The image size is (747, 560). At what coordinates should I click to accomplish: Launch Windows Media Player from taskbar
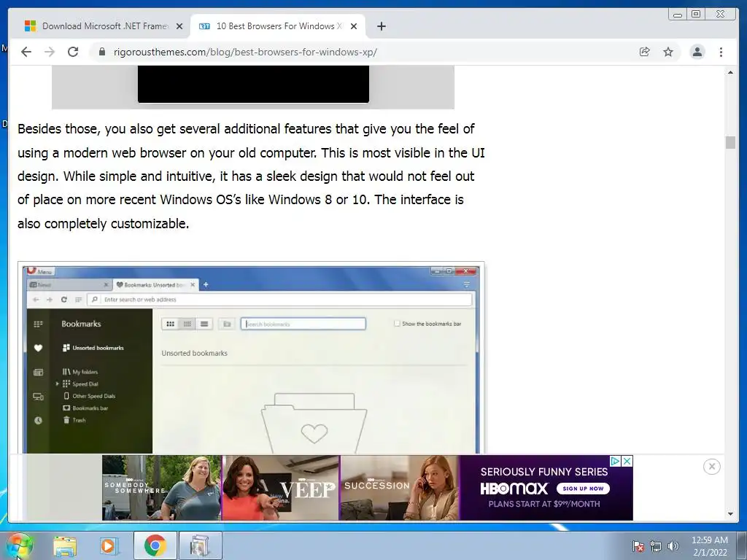(x=109, y=546)
